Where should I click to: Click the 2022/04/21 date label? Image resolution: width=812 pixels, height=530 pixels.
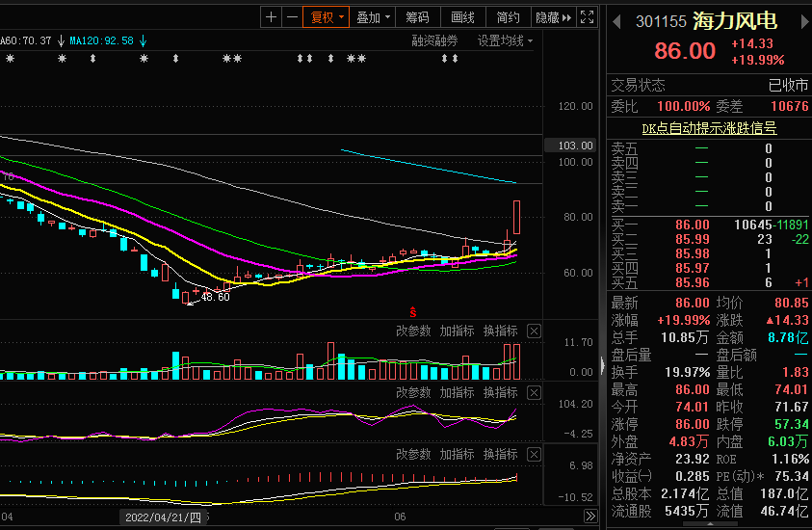click(163, 517)
